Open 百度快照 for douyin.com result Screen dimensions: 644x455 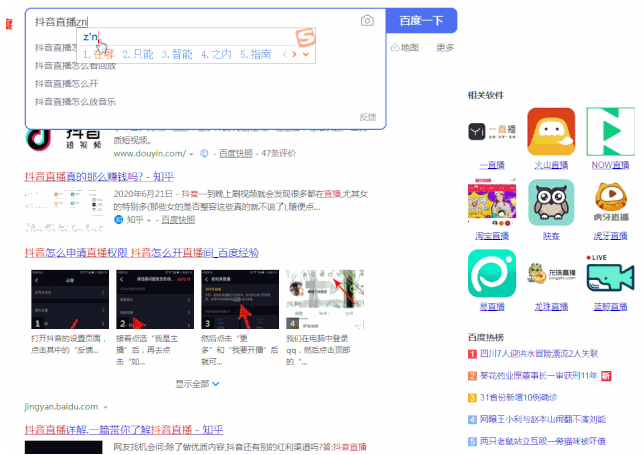pyautogui.click(x=235, y=153)
